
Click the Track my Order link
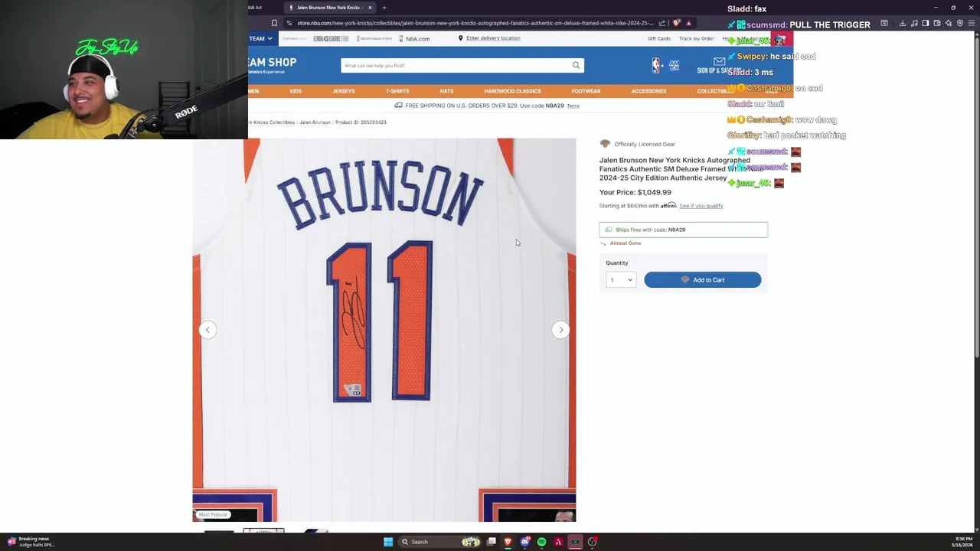click(696, 38)
